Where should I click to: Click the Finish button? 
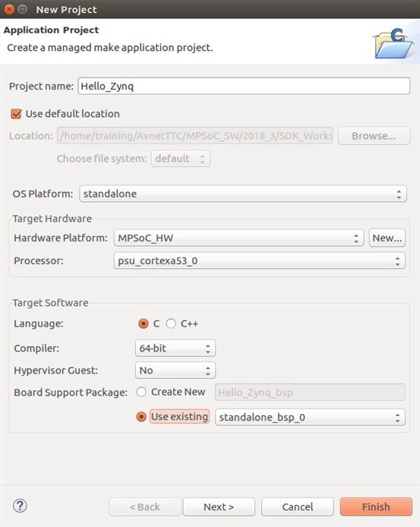coord(376,506)
